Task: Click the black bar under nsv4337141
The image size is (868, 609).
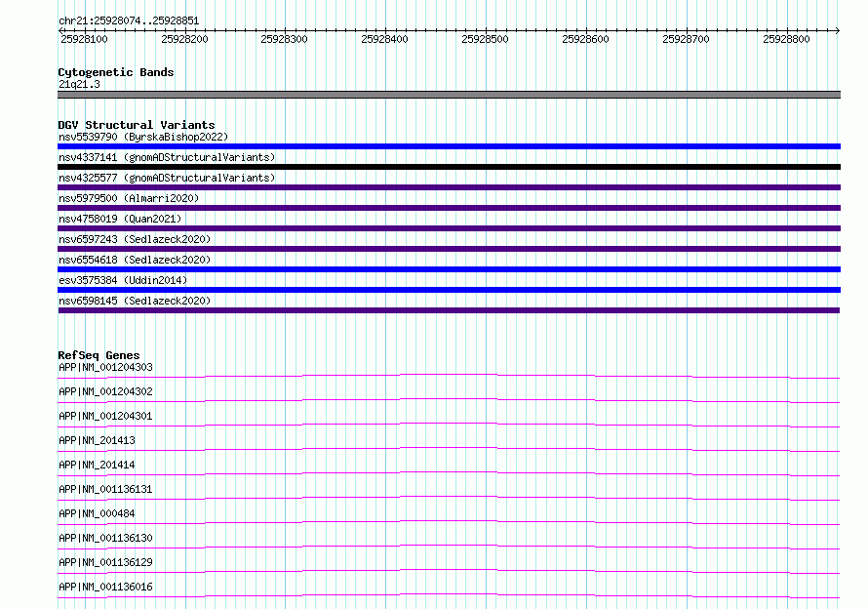Action: point(449,167)
